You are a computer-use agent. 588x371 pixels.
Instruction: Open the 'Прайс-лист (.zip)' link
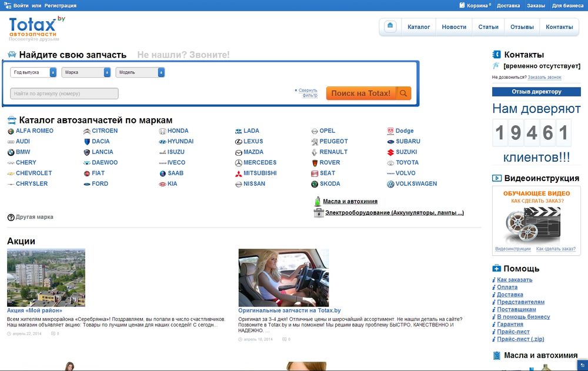click(x=520, y=339)
